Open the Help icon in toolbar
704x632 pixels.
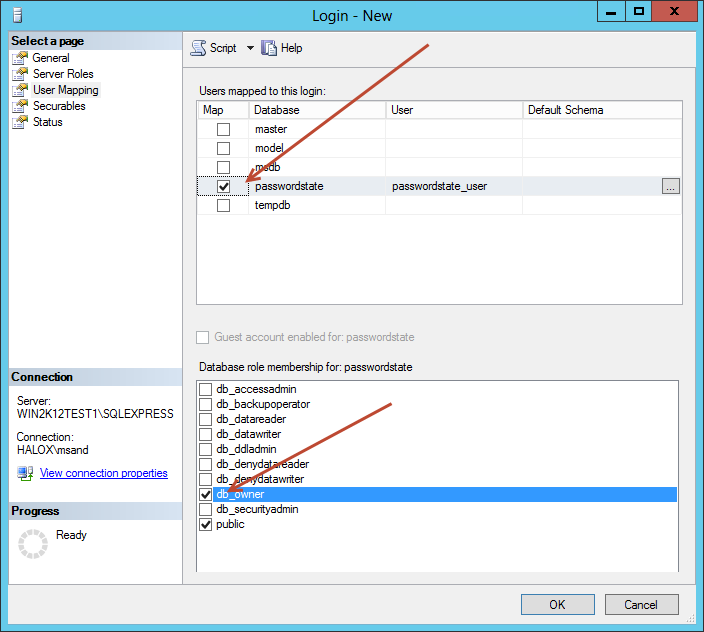(269, 48)
